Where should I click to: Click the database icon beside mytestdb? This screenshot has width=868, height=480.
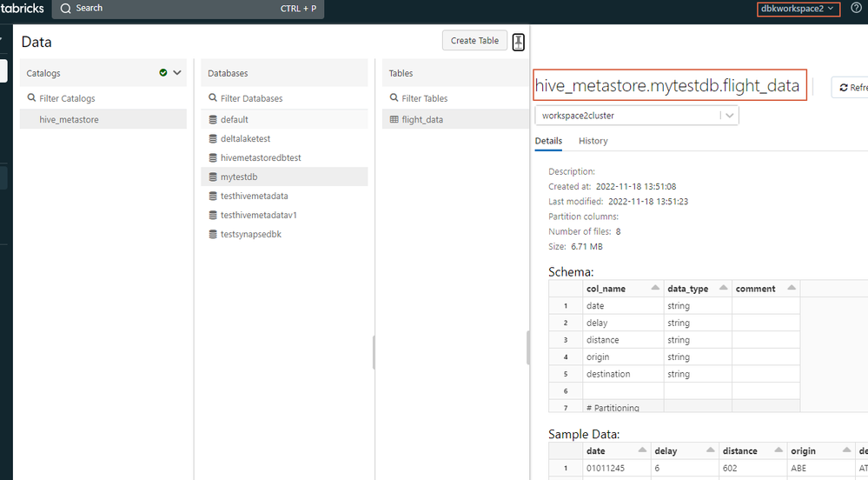click(x=213, y=177)
